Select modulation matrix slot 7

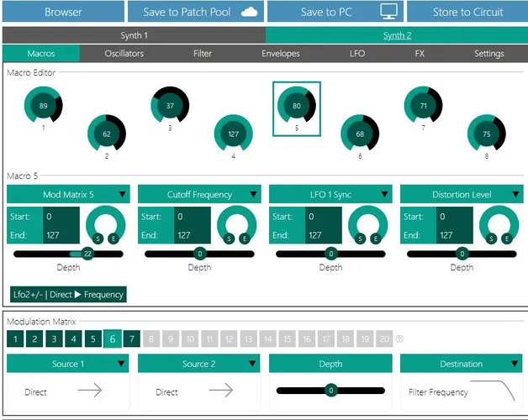132,339
